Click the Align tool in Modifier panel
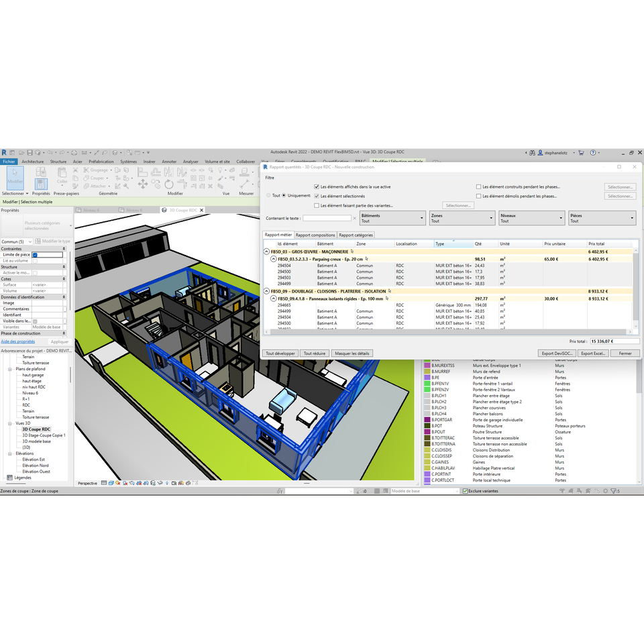Viewport: 644px width, 644px height. 142,172
